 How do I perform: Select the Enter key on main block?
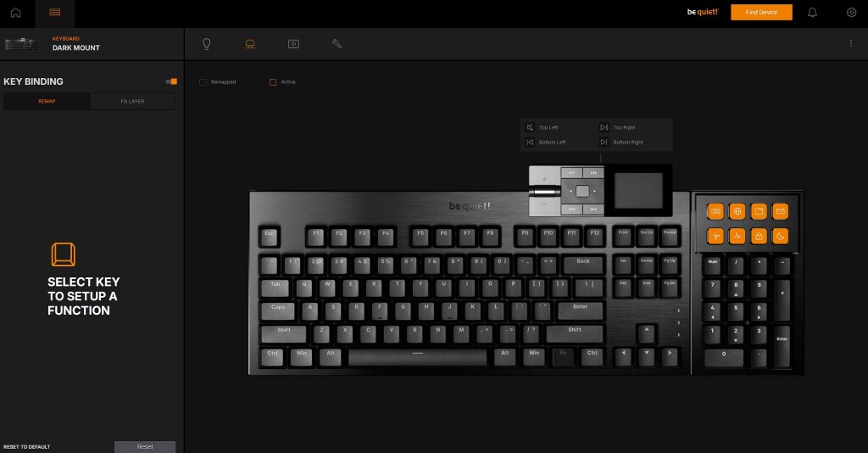pos(580,310)
